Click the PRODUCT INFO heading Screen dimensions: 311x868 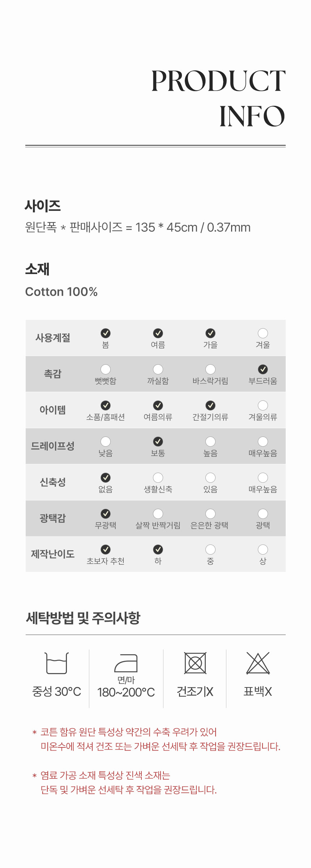pos(218,98)
